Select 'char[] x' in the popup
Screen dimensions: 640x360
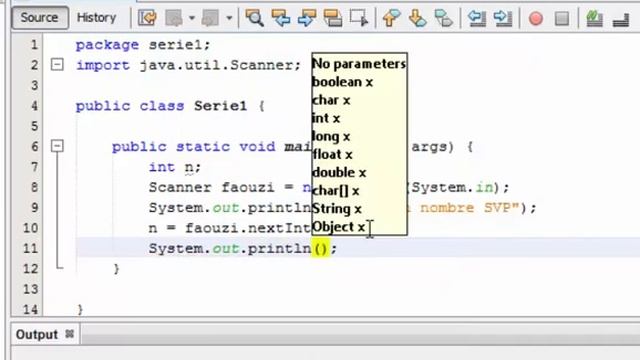point(336,191)
